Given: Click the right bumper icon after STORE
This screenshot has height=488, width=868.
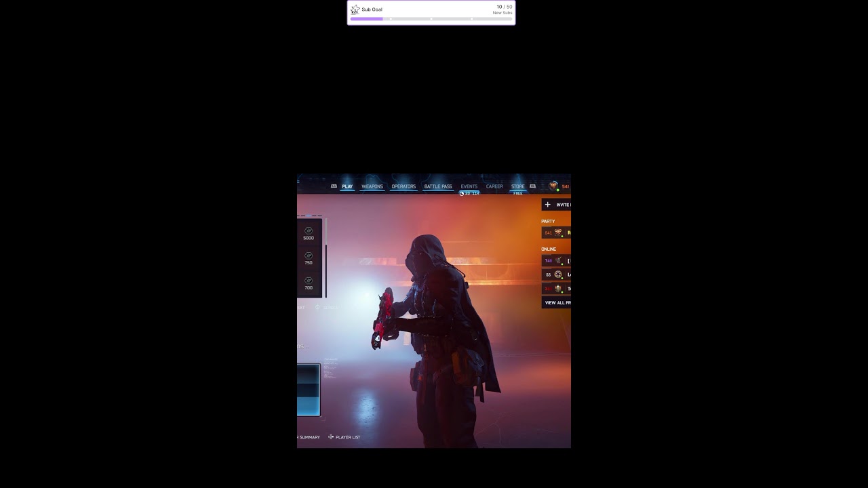Looking at the screenshot, I should [532, 186].
